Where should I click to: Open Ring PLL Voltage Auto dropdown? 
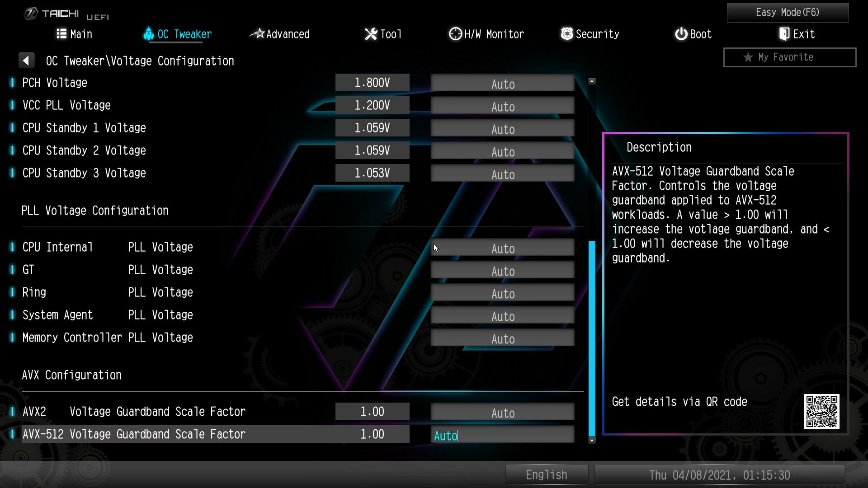coord(502,293)
